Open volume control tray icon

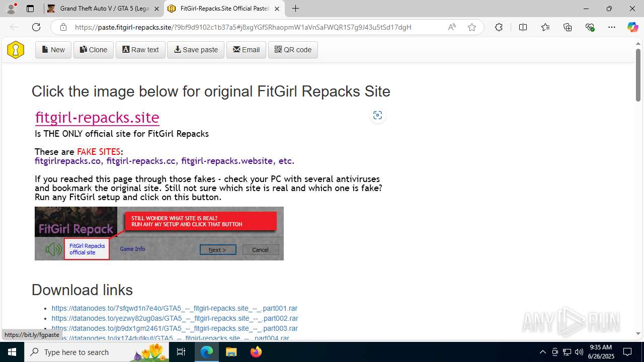[579, 352]
